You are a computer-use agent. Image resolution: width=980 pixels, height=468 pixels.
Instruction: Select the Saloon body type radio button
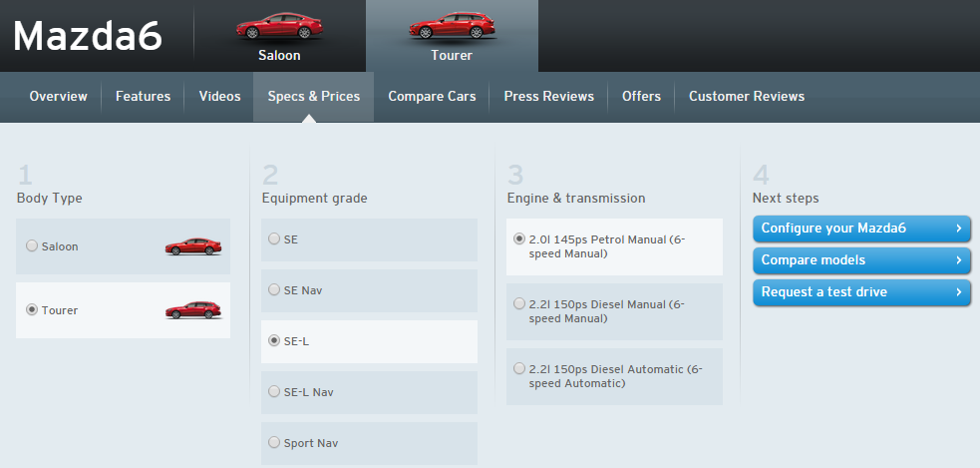pos(32,245)
